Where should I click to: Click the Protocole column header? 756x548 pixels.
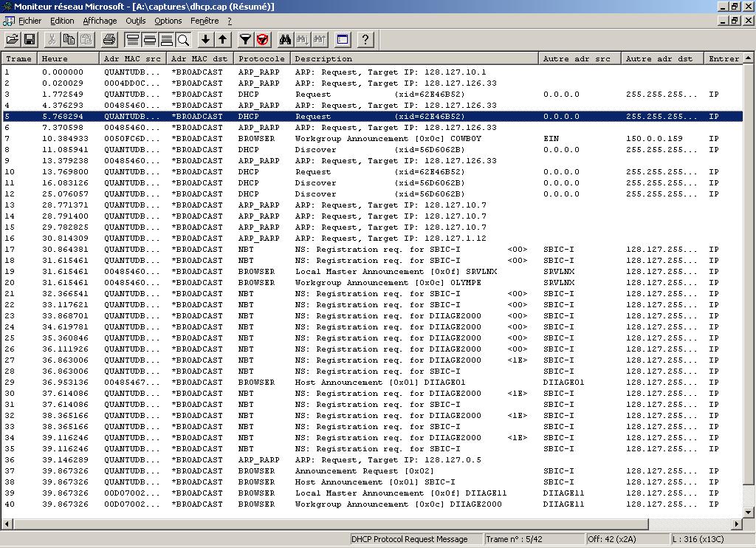click(262, 58)
